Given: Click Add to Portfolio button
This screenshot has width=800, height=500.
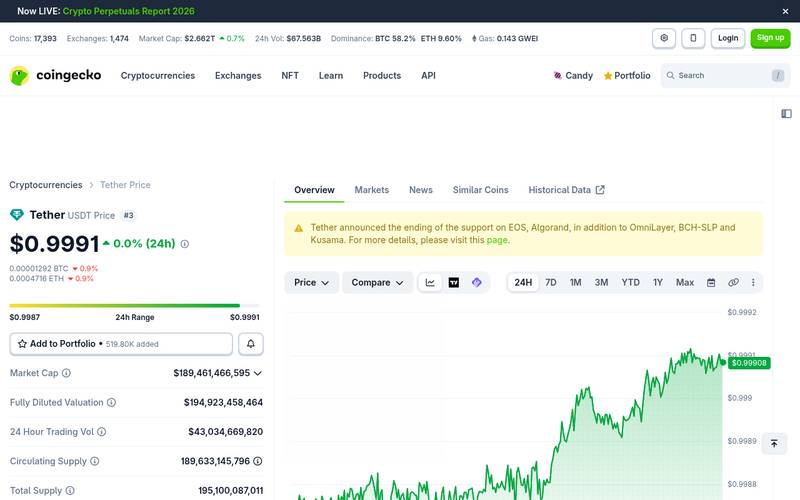Looking at the screenshot, I should (121, 344).
